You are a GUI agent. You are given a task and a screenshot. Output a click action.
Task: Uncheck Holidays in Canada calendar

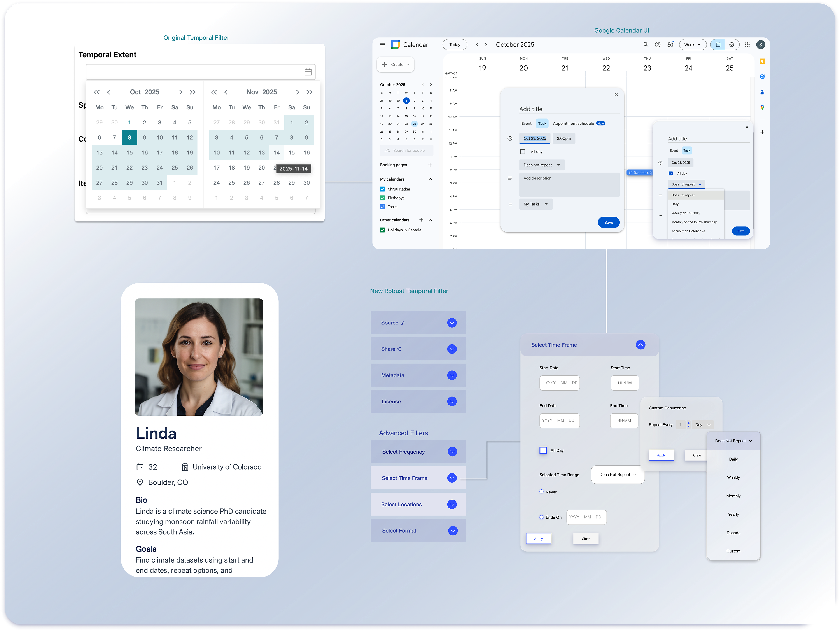pyautogui.click(x=382, y=230)
